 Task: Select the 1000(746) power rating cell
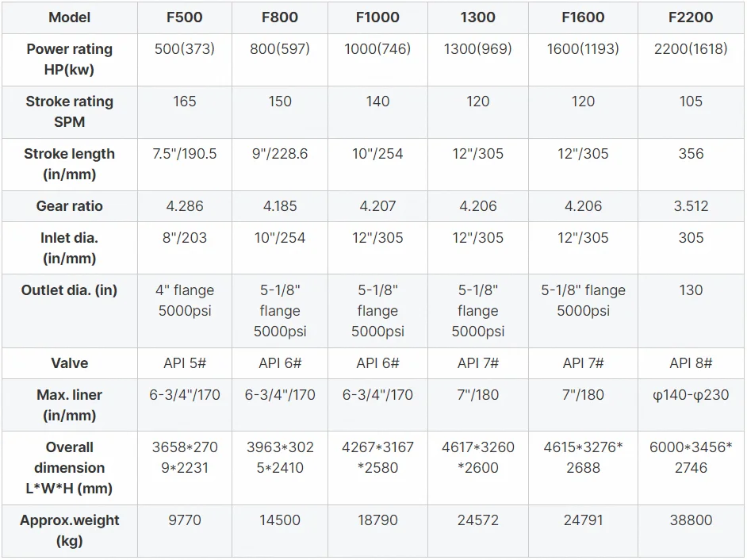pyautogui.click(x=377, y=49)
